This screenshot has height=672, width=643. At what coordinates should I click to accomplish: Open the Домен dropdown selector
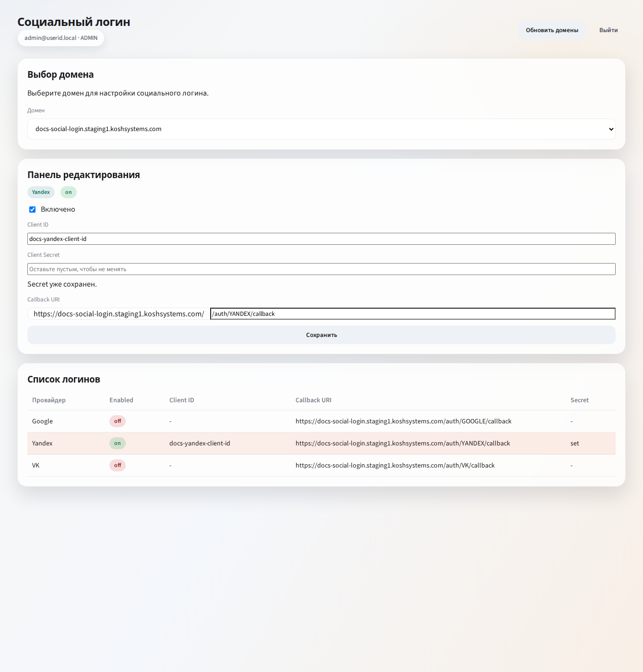(321, 129)
